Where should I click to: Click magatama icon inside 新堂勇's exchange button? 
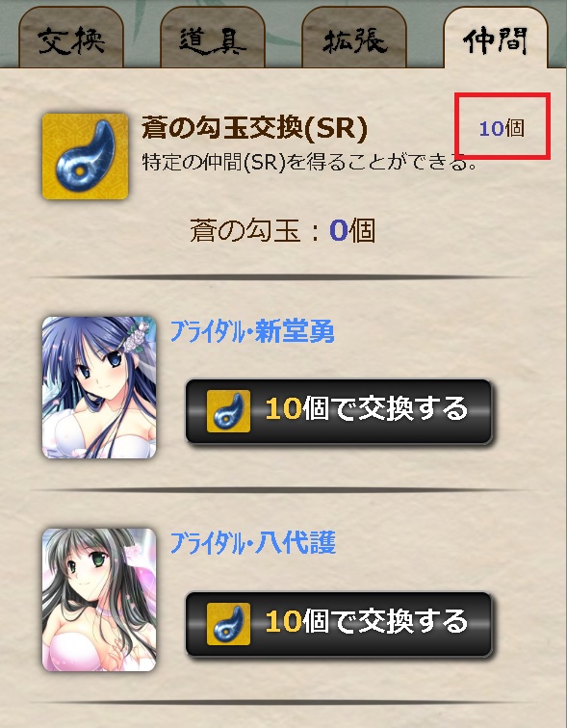pos(228,411)
